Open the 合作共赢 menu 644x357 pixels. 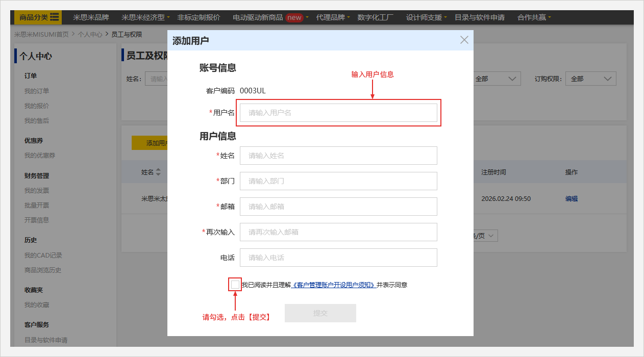(x=534, y=17)
